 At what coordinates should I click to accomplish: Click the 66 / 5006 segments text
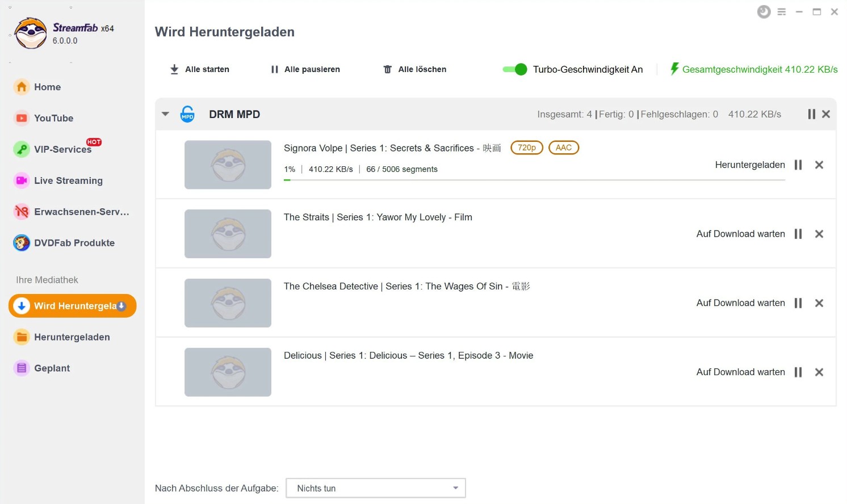(x=402, y=169)
